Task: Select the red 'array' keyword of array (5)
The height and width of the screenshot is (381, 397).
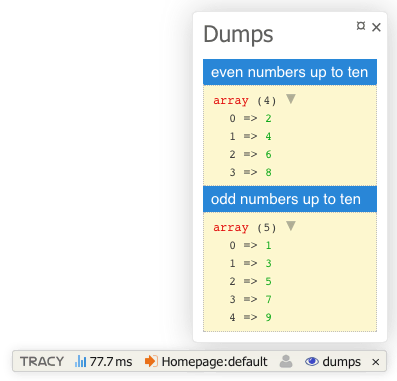Action: pos(231,227)
